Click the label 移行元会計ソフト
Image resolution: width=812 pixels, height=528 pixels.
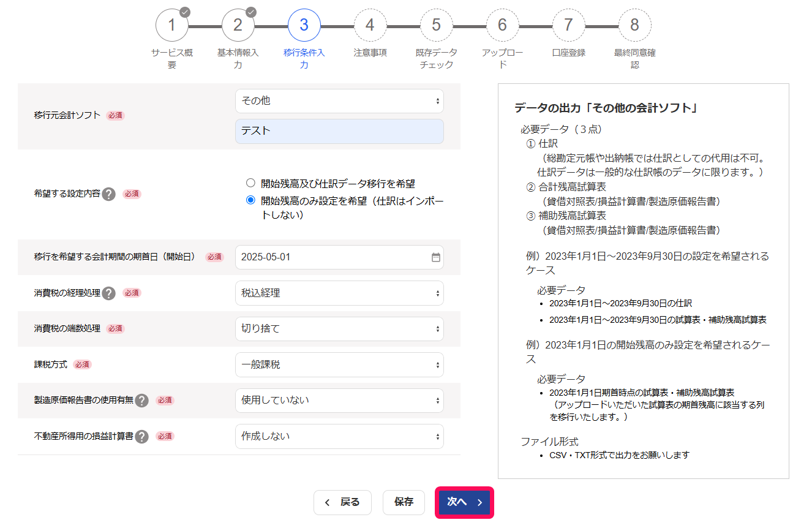(x=67, y=115)
